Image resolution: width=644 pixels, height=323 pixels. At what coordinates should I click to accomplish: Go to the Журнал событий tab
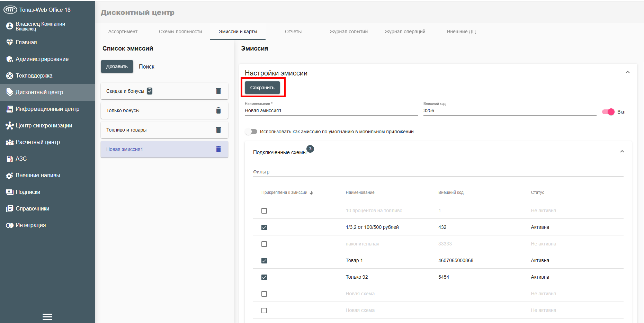click(x=349, y=32)
